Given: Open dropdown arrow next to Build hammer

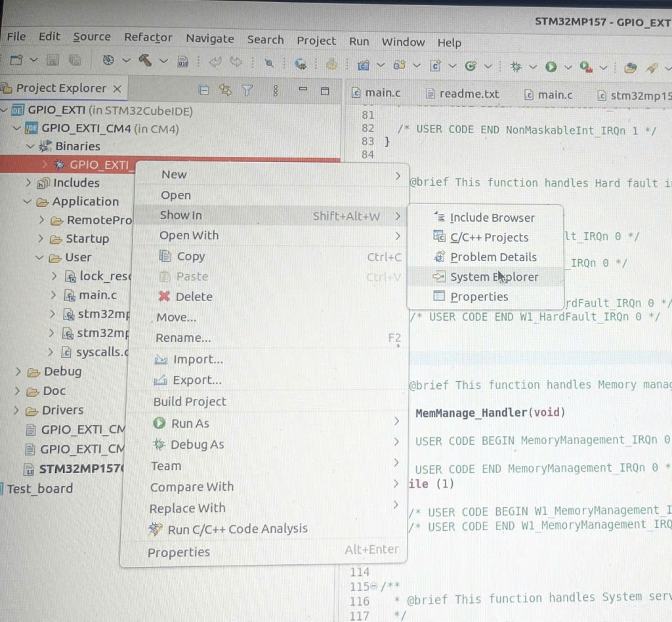Looking at the screenshot, I should (x=163, y=62).
